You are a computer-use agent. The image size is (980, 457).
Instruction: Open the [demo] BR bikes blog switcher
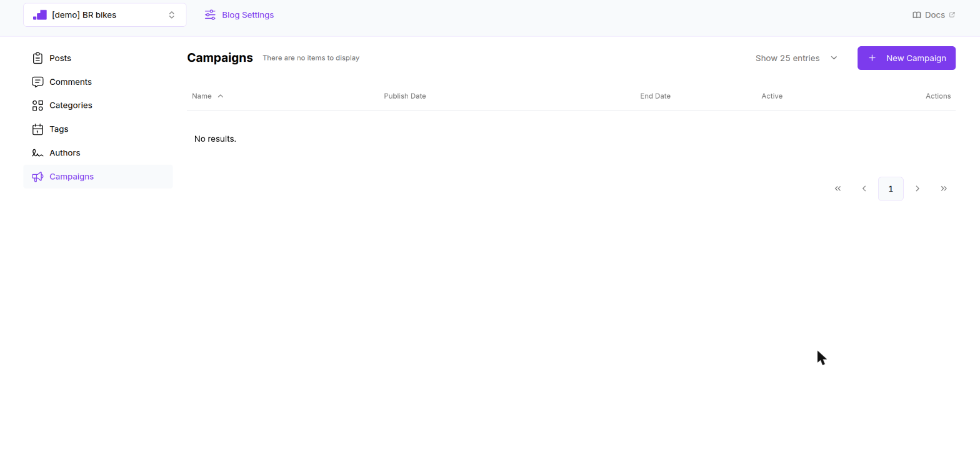(105, 15)
